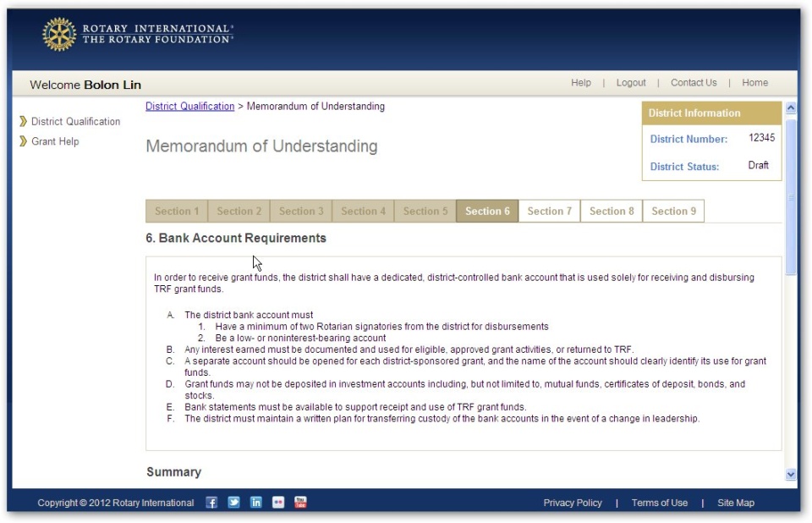
Task: Open the LinkedIn social icon in footer
Action: point(255,503)
